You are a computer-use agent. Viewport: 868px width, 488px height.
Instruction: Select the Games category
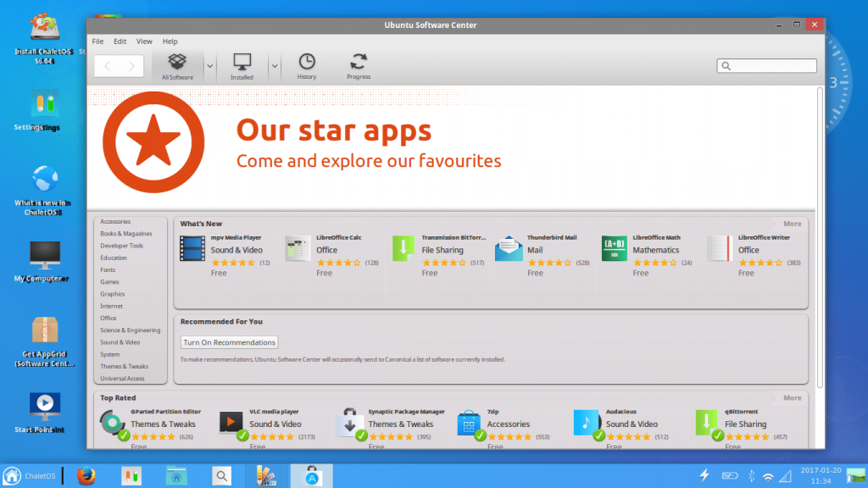click(x=109, y=282)
